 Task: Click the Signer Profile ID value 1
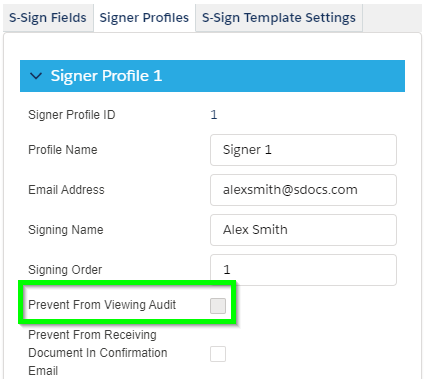click(x=214, y=115)
